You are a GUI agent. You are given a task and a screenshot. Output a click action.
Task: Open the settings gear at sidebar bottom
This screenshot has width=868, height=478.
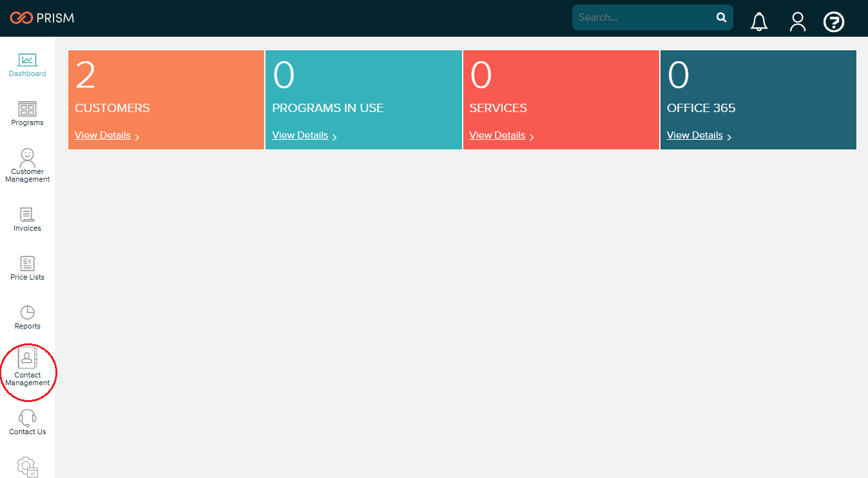coord(27,467)
